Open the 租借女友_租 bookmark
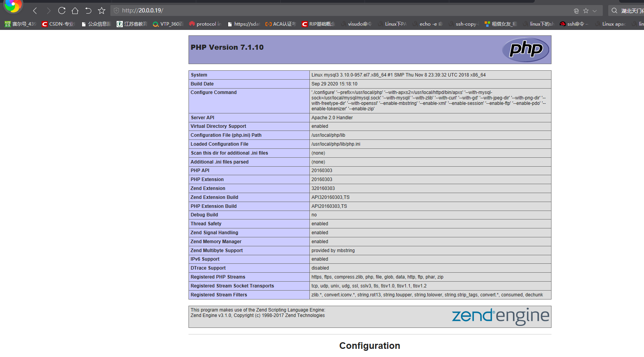 pos(501,24)
